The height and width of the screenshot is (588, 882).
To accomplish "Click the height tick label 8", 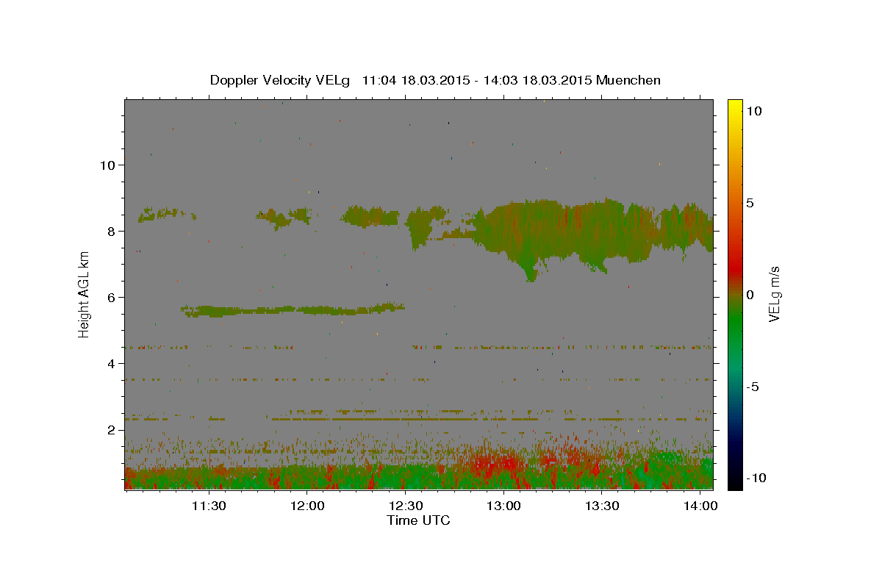I will [x=112, y=231].
